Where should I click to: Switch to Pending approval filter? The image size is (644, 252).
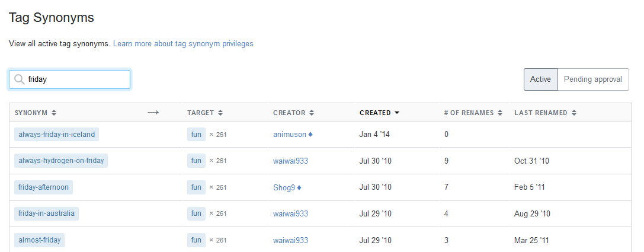pyautogui.click(x=592, y=79)
